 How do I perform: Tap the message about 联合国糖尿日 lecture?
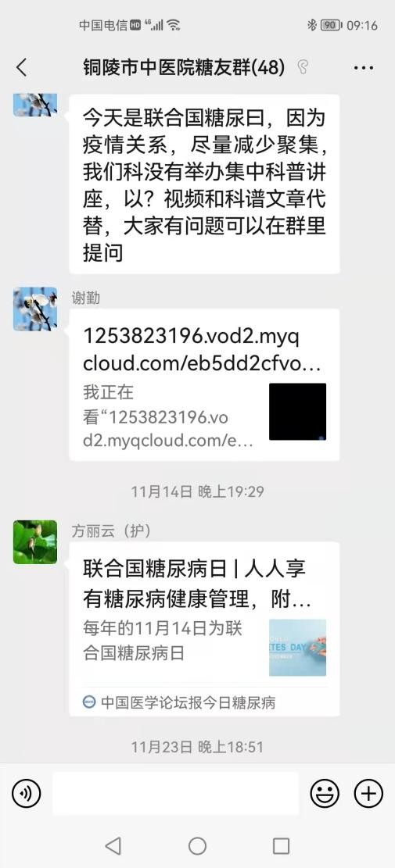[204, 184]
